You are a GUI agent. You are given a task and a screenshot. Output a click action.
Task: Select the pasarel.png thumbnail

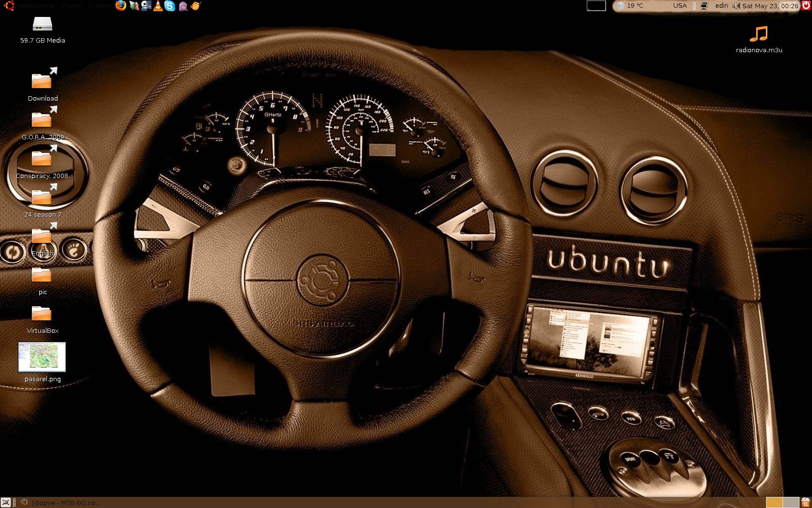pyautogui.click(x=42, y=357)
